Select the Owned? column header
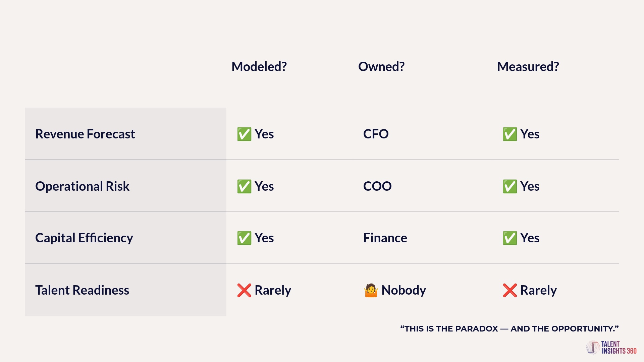The width and height of the screenshot is (644, 362). pyautogui.click(x=381, y=67)
